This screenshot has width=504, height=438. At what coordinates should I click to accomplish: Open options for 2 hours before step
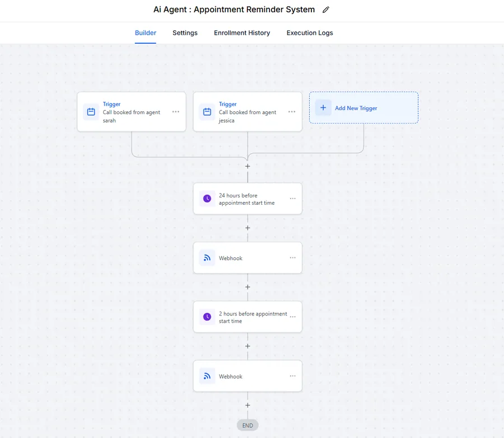(292, 317)
